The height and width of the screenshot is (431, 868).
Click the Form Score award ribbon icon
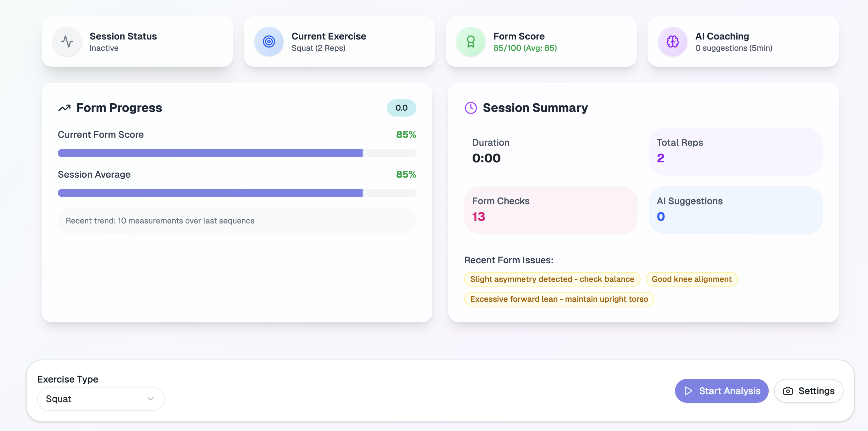(x=471, y=42)
